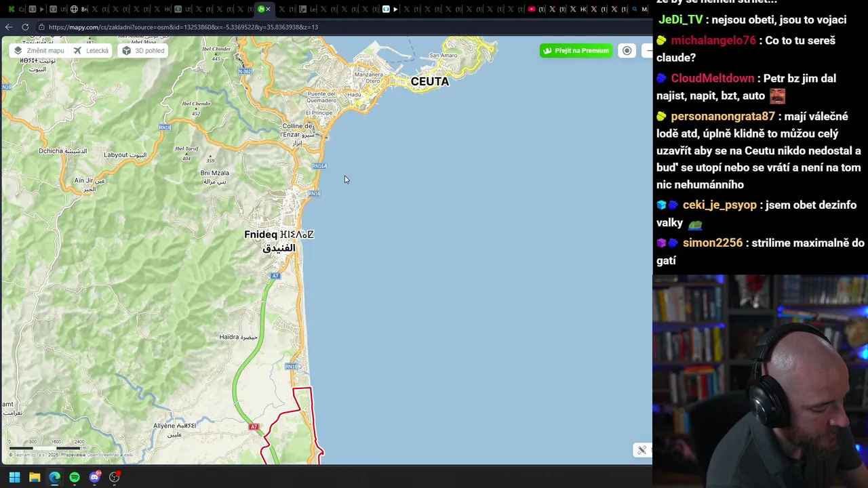Click username michalangelo76 in chat
868x488 pixels.
[x=713, y=41]
